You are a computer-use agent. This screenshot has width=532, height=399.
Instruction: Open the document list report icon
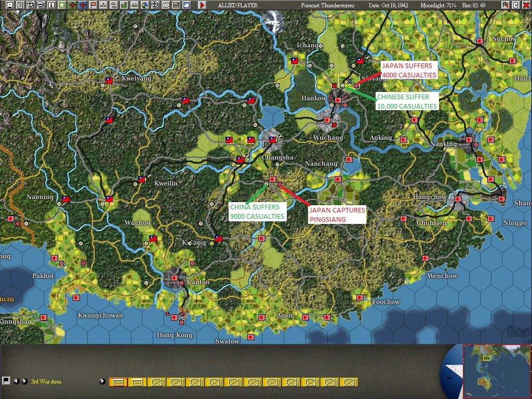(x=20, y=5)
